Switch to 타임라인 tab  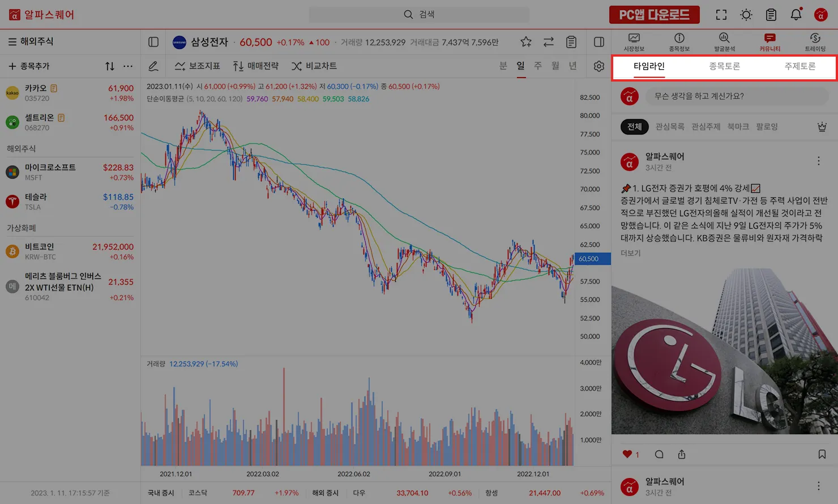(x=649, y=66)
